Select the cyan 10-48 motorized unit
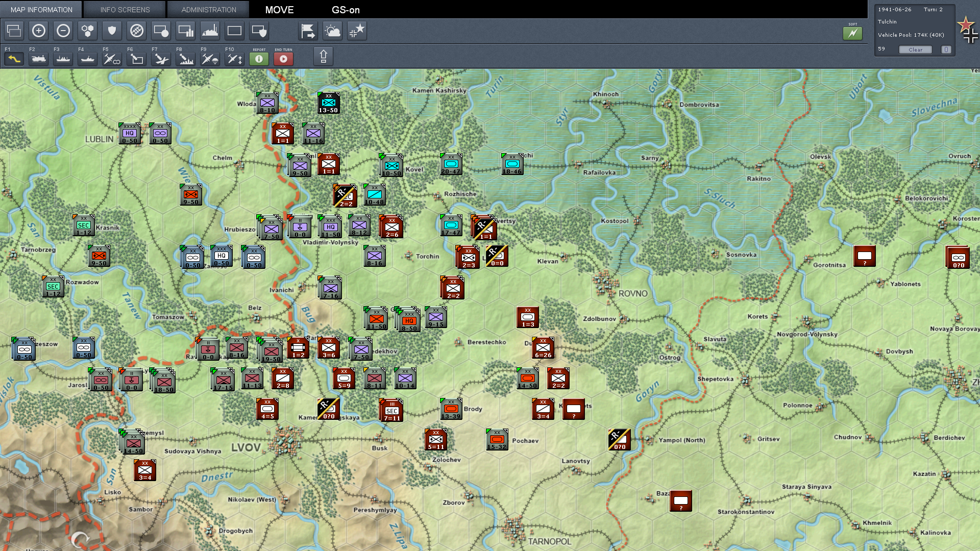The height and width of the screenshot is (551, 980). [x=375, y=195]
